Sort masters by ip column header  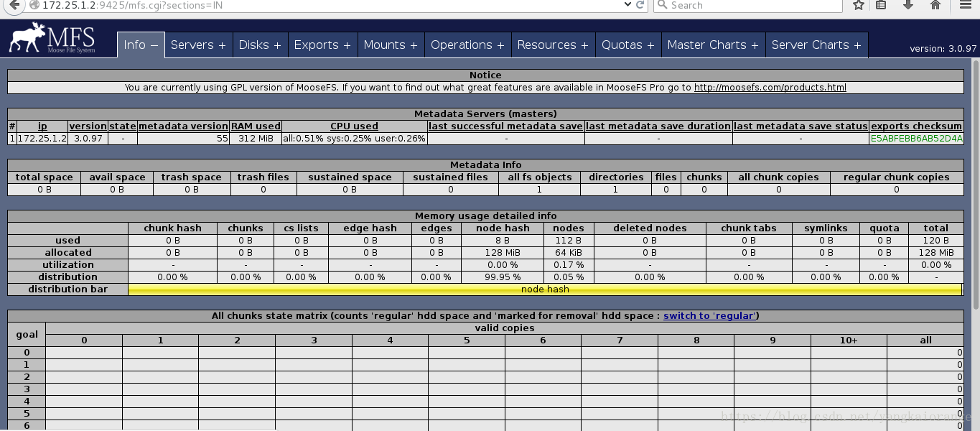click(x=42, y=126)
